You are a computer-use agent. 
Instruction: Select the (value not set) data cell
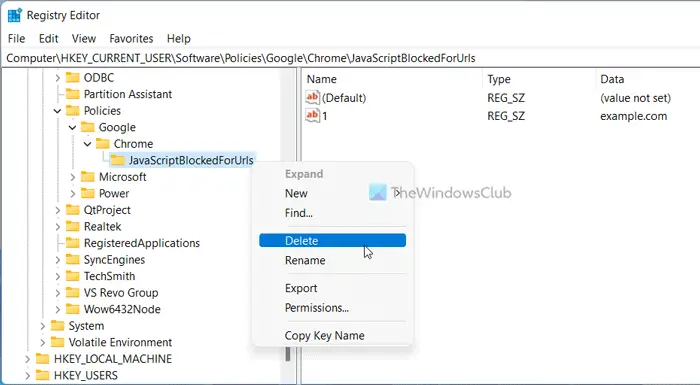click(635, 98)
